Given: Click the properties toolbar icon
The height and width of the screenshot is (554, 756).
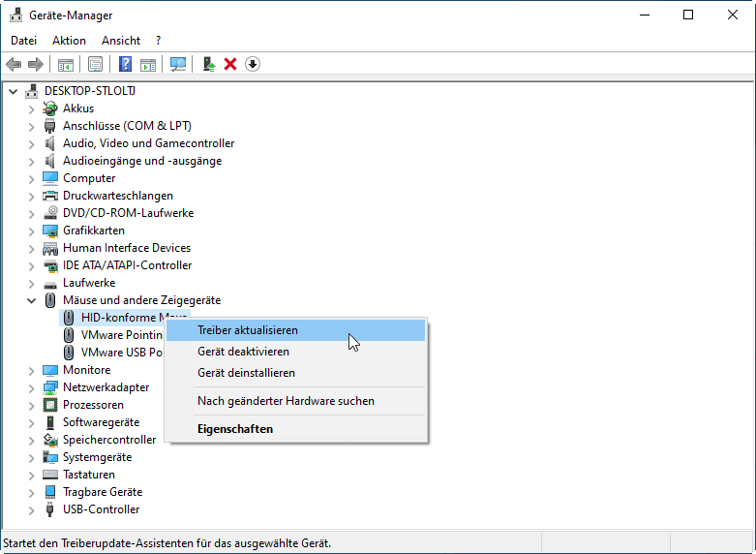Looking at the screenshot, I should tap(95, 64).
